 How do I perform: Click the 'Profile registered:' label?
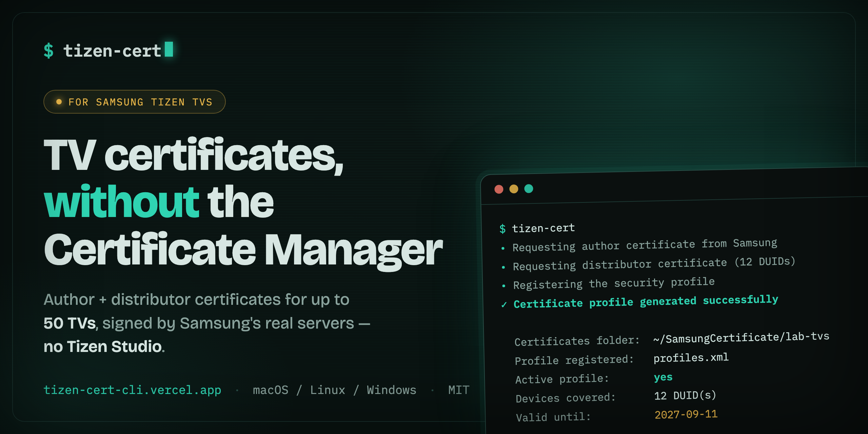tap(574, 360)
